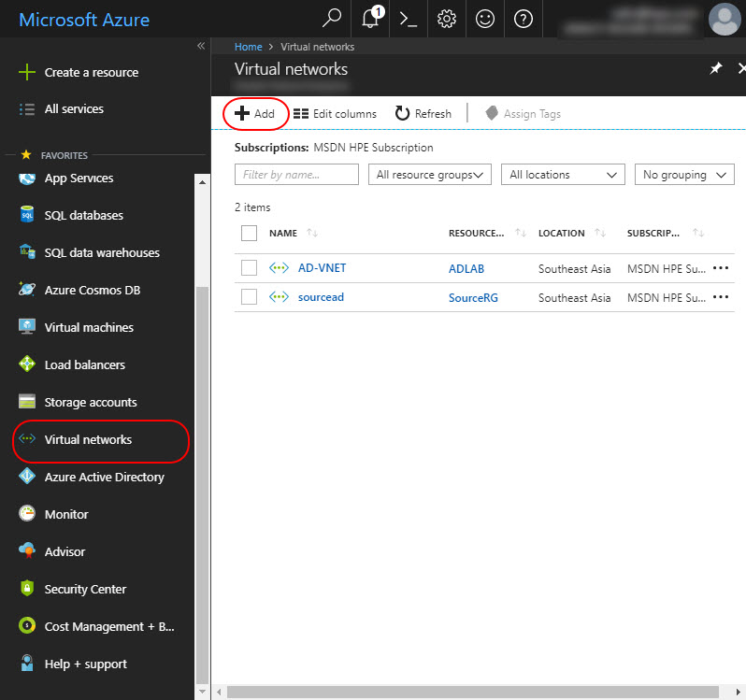Open the ADLAB resource group link
746x700 pixels.
pos(466,269)
